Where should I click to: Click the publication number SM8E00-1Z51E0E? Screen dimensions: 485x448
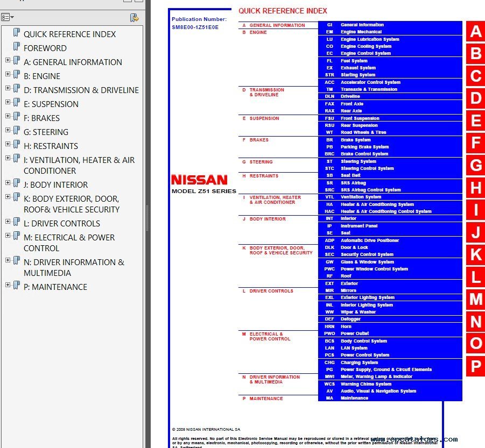click(195, 27)
